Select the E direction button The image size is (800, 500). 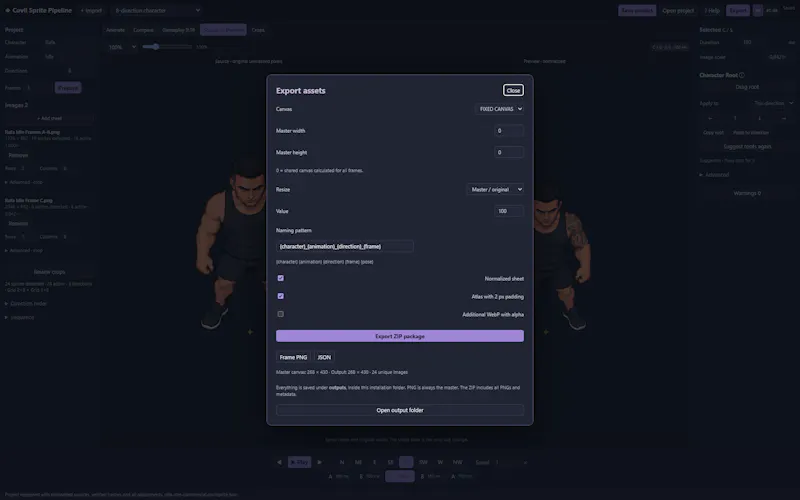click(374, 462)
